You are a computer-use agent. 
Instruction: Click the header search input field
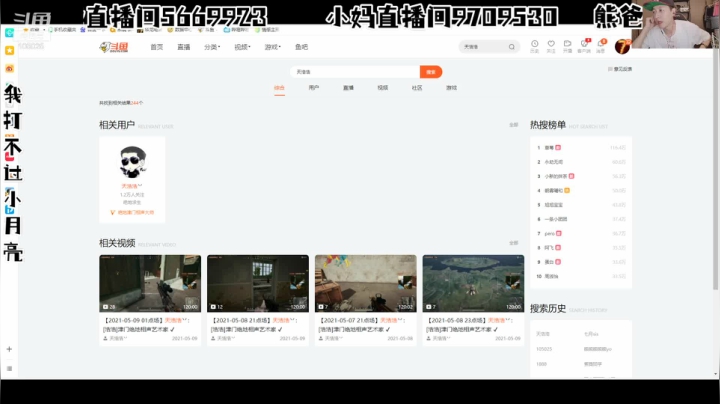pos(484,47)
